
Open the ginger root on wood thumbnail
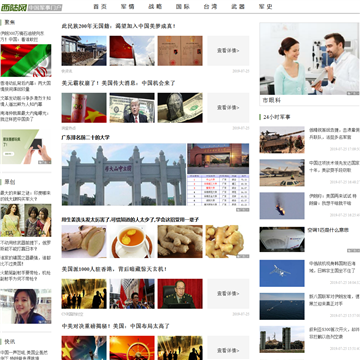click(180, 241)
